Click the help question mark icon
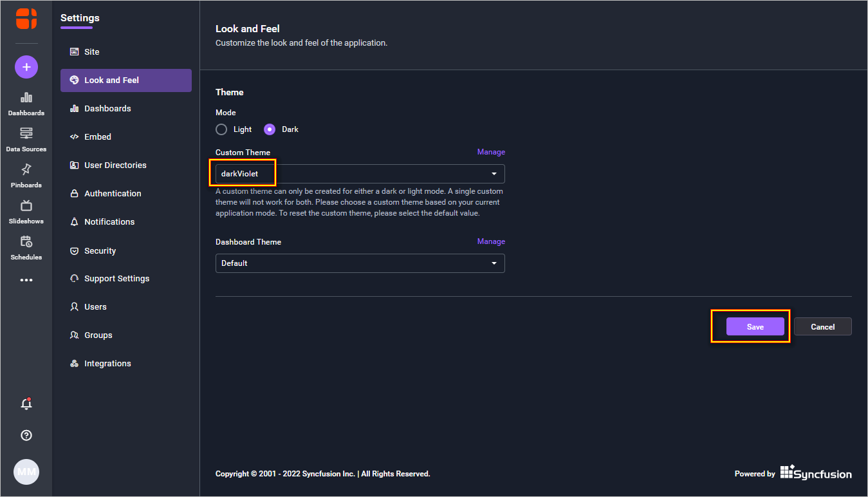The width and height of the screenshot is (868, 497). (26, 435)
